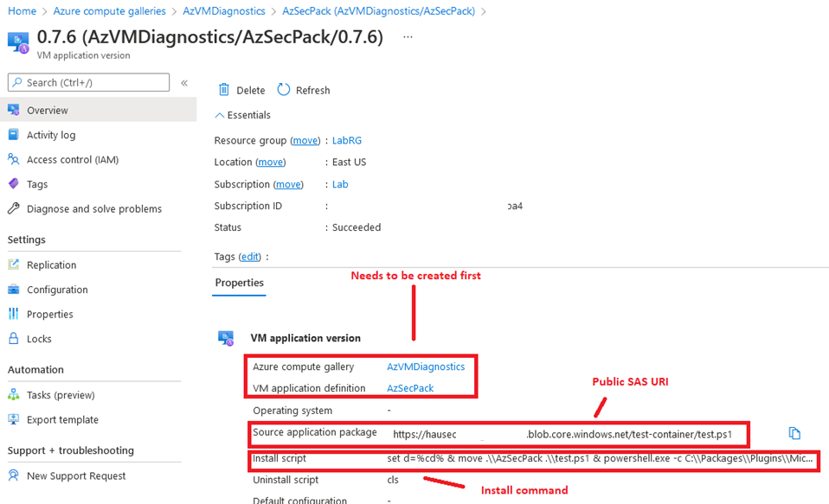Open Tags in the sidebar
829x504 pixels.
[37, 184]
